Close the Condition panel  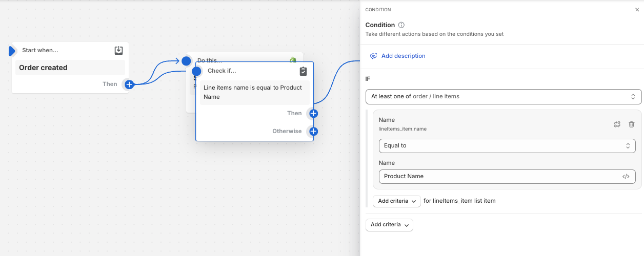637,10
